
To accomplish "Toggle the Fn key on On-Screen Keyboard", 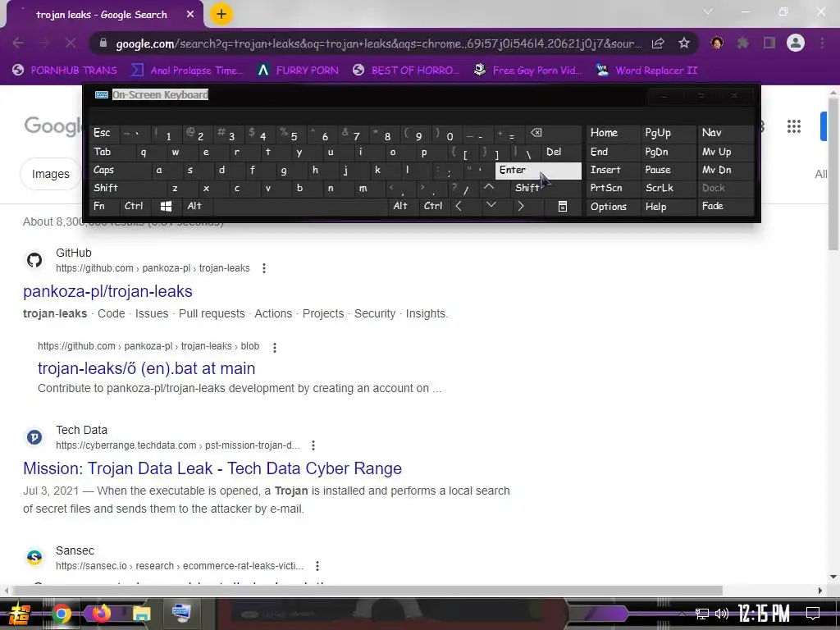I will point(104,206).
